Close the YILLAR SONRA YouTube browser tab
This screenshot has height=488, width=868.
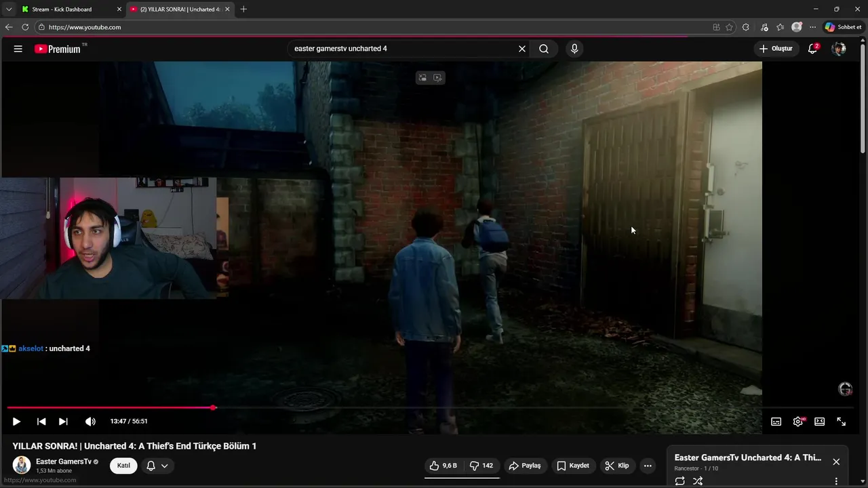(227, 9)
